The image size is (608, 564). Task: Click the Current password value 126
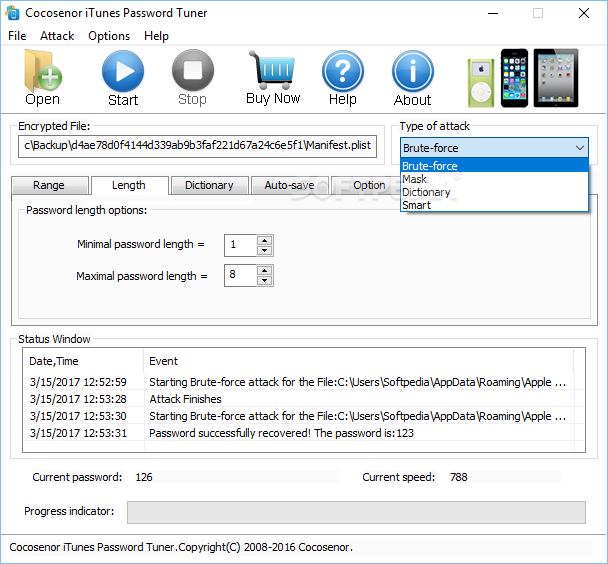(144, 477)
